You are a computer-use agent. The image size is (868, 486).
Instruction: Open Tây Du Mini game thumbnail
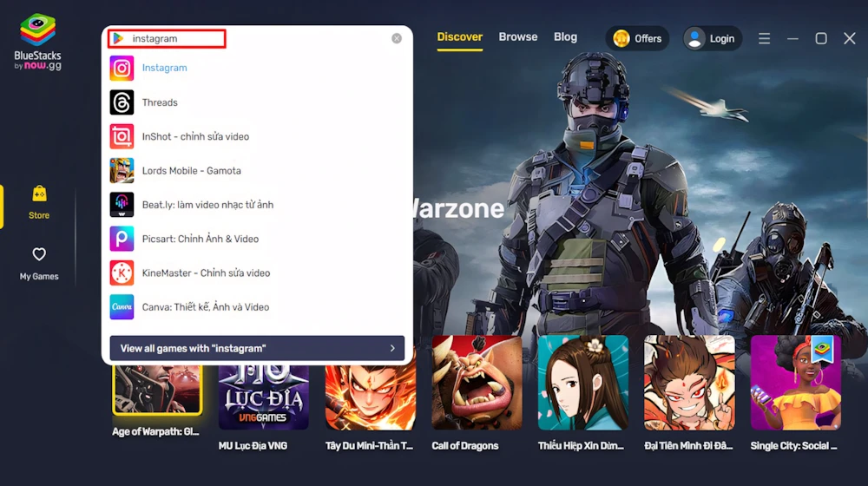click(371, 397)
